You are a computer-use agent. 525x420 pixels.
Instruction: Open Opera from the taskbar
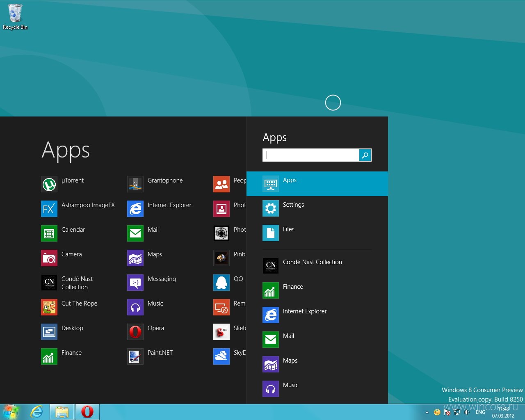87,412
